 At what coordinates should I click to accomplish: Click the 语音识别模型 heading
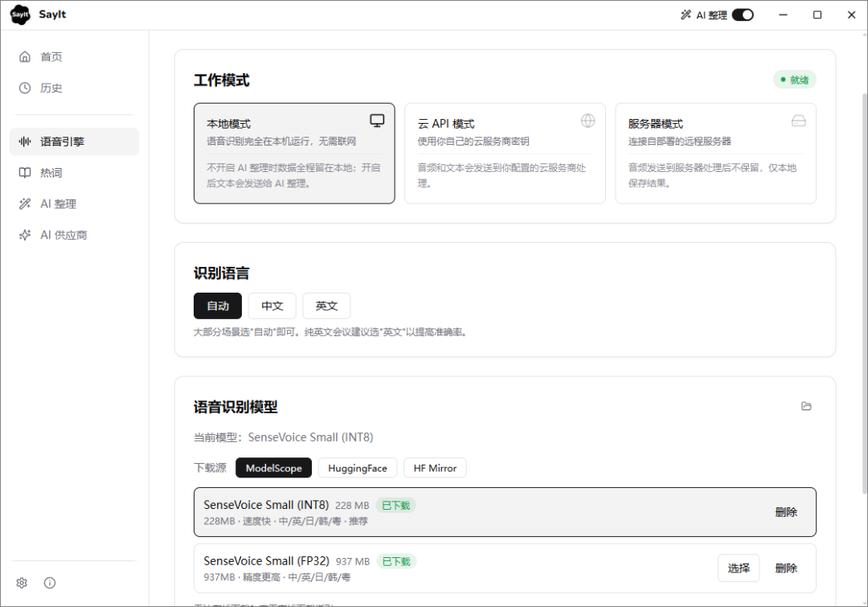(235, 407)
